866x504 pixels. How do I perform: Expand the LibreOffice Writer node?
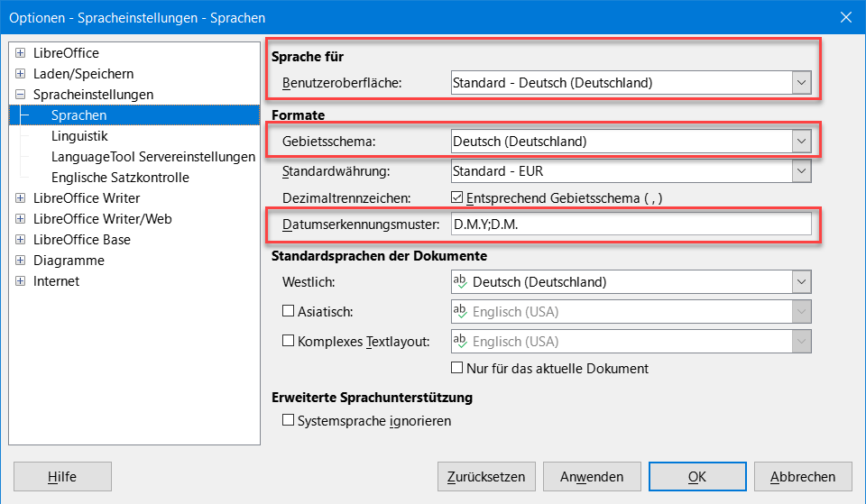pos(21,197)
